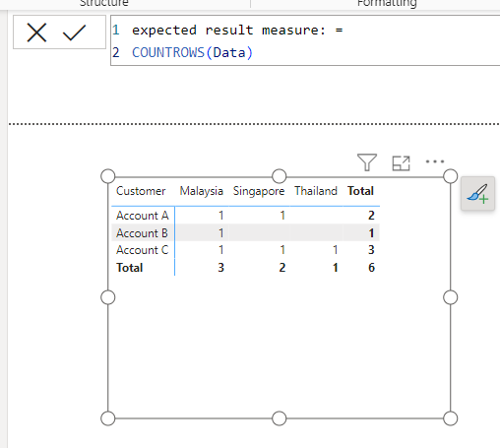Image resolution: width=500 pixels, height=448 pixels.
Task: Click the Malaysia column header
Action: [x=202, y=191]
